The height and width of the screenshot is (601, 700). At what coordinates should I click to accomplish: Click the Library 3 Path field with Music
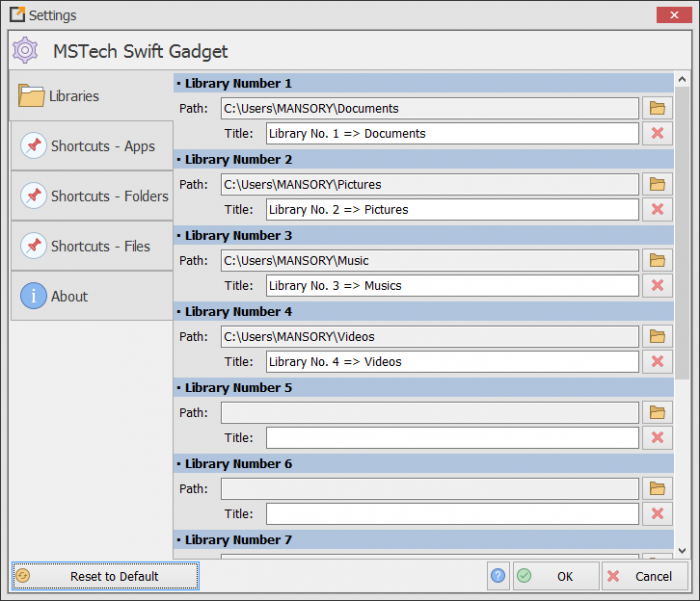click(x=429, y=260)
